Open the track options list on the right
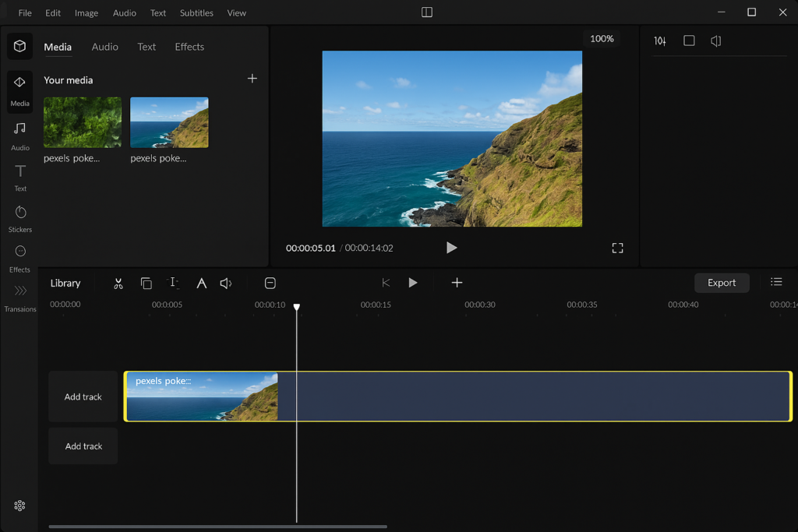Screen dimensions: 798x532 [776, 283]
